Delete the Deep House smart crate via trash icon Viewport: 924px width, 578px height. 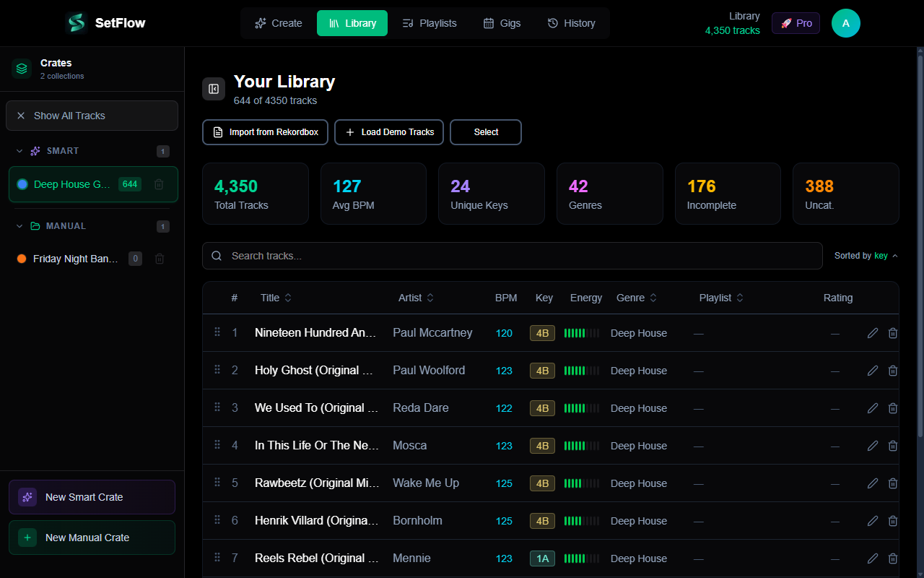pos(159,184)
